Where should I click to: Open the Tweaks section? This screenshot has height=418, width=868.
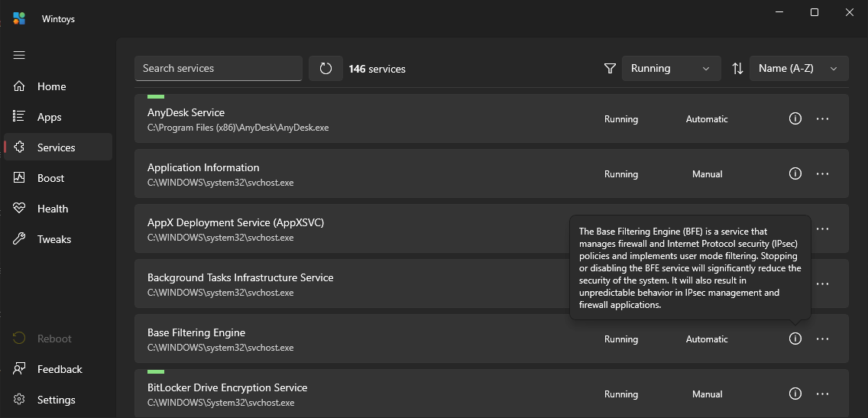tap(58, 239)
